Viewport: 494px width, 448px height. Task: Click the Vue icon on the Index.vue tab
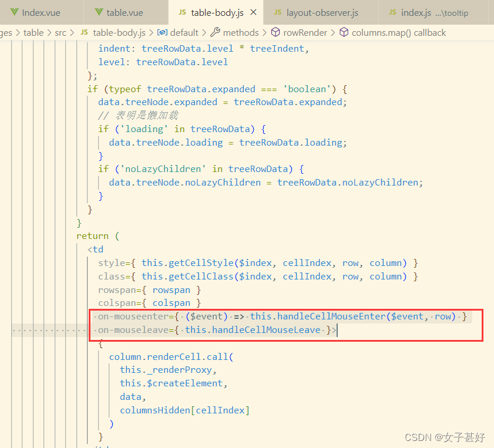click(x=16, y=12)
